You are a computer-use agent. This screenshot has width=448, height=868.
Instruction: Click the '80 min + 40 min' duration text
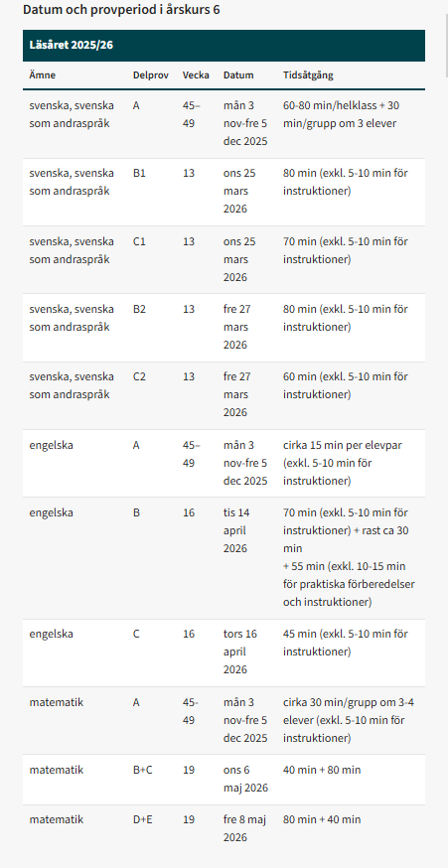(322, 820)
